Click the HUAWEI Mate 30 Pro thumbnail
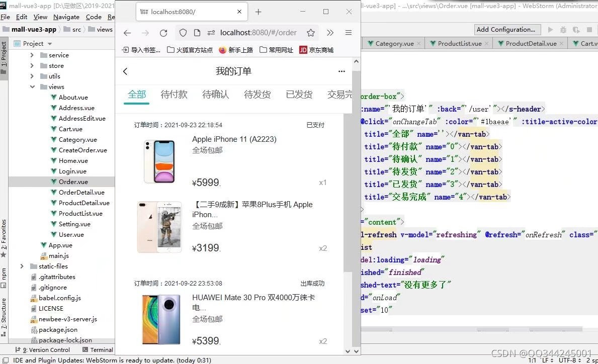Screen dimensions: 598x364 161,319
